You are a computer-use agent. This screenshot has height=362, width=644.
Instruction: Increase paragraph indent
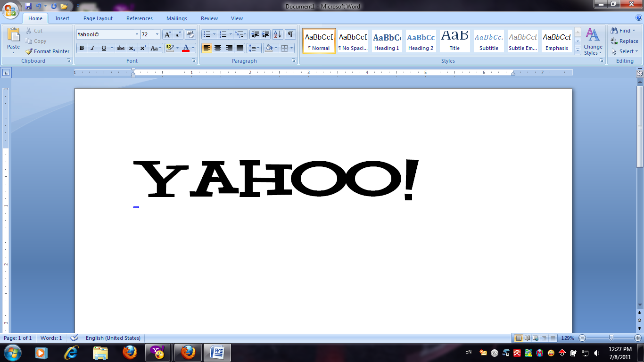coord(266,34)
